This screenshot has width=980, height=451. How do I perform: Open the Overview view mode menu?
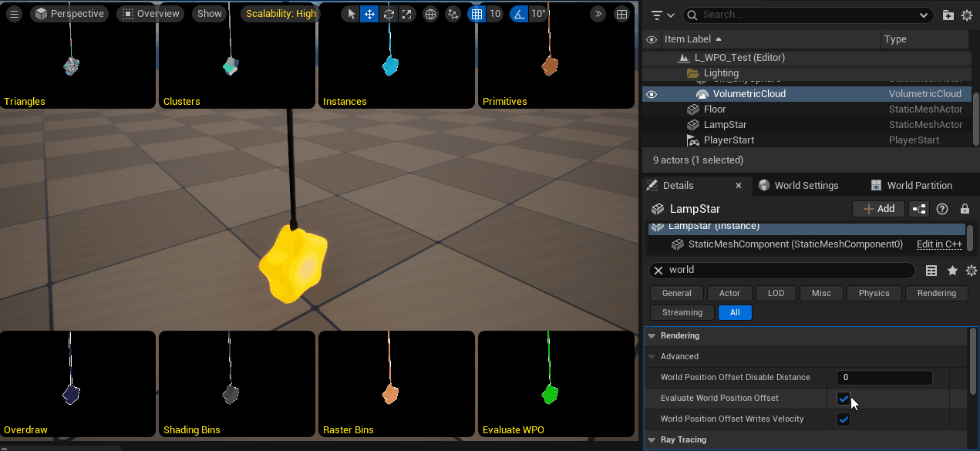pyautogui.click(x=151, y=14)
